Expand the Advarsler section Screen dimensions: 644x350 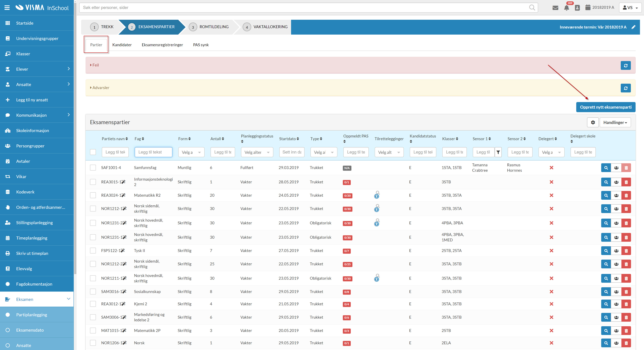(x=100, y=88)
